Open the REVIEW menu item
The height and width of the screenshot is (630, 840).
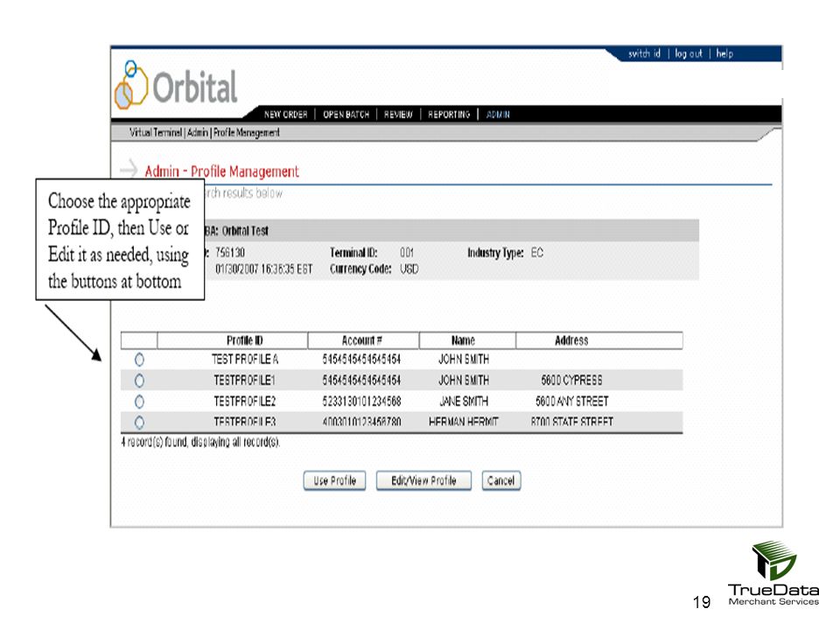click(x=398, y=114)
